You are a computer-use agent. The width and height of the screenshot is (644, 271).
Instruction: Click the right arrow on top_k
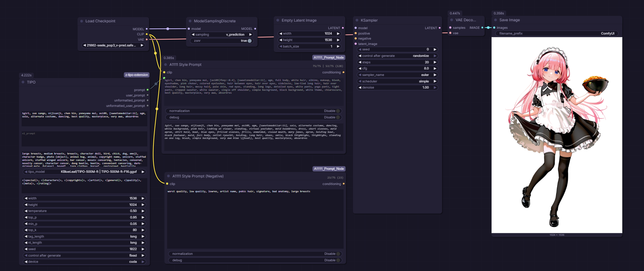pyautogui.click(x=143, y=230)
